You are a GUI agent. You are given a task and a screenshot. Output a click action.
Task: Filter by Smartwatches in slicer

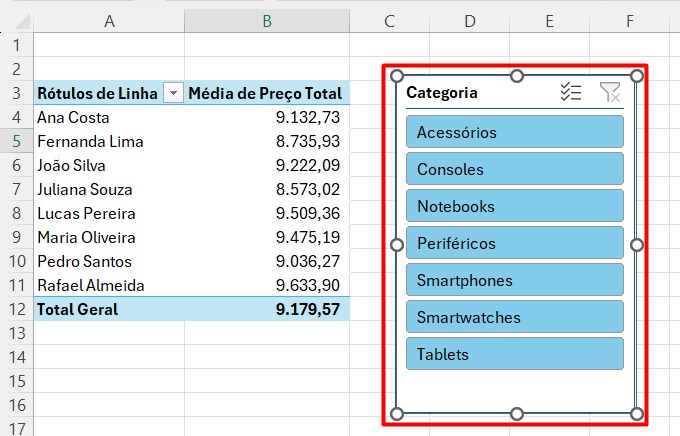(x=515, y=317)
